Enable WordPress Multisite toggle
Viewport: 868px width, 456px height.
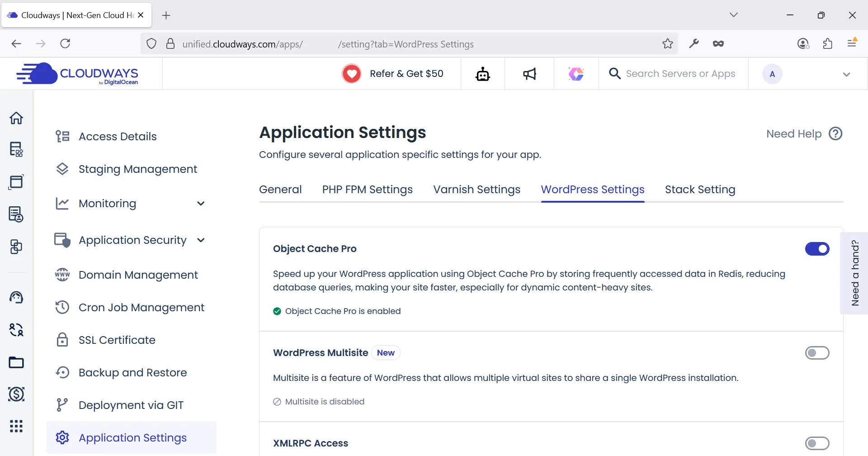pos(816,353)
